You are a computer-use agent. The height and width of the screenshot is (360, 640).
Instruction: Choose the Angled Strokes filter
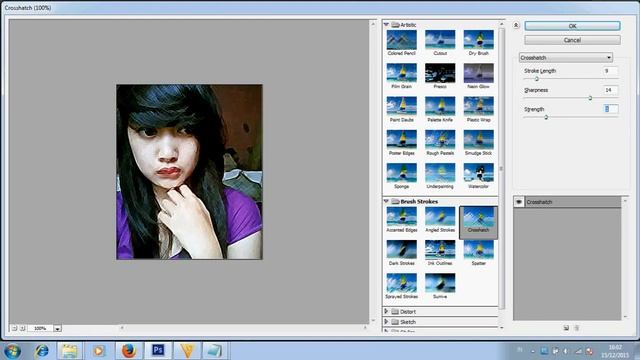click(x=440, y=217)
